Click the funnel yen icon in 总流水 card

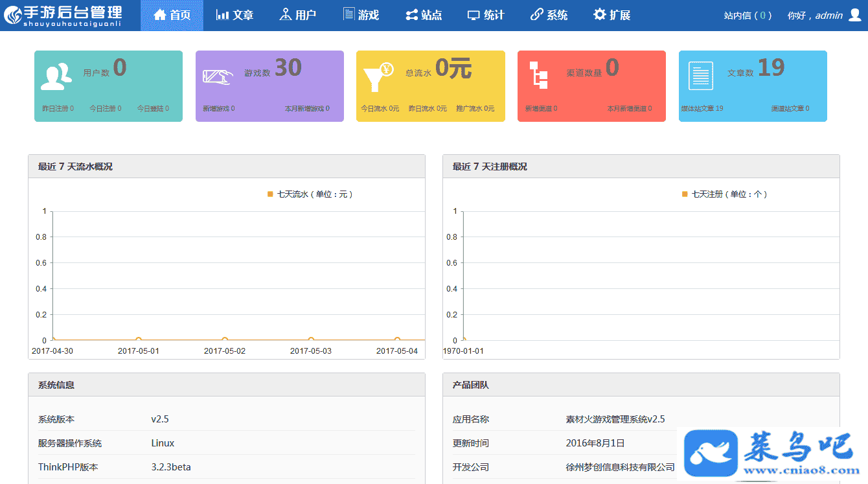pos(378,76)
